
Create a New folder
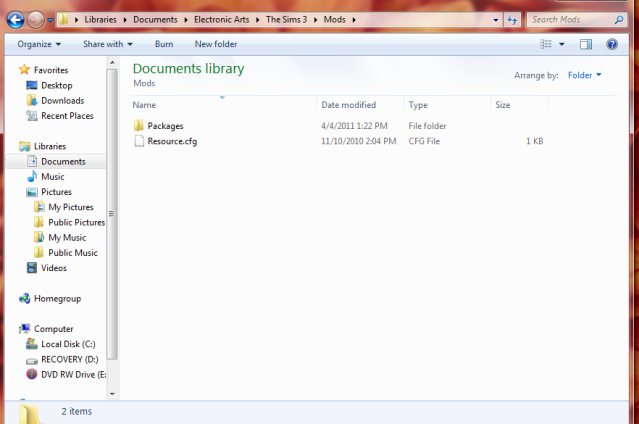(216, 44)
